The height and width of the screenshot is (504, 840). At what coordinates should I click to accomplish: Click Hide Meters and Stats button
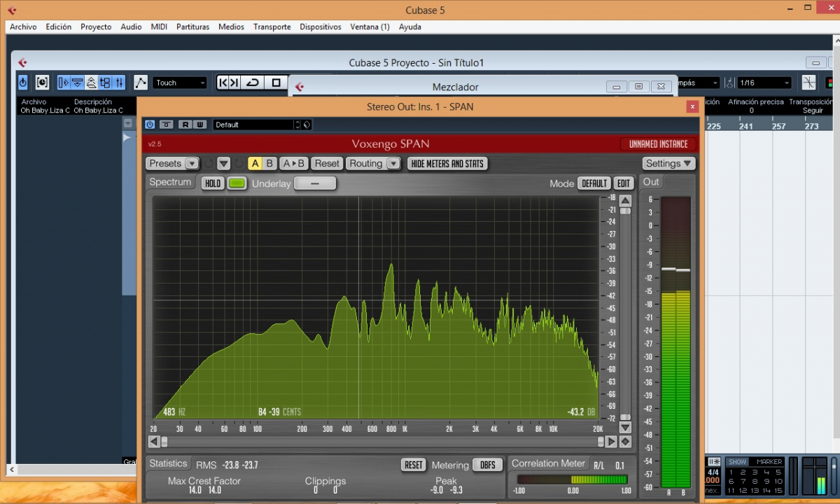pyautogui.click(x=447, y=164)
